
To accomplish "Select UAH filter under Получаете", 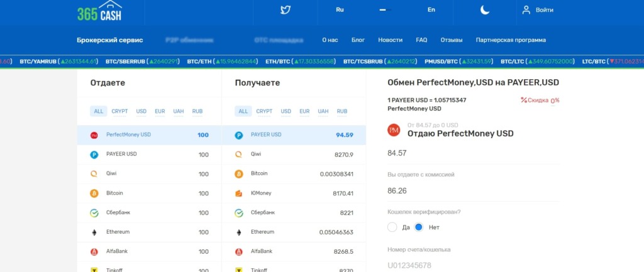I will (x=323, y=111).
